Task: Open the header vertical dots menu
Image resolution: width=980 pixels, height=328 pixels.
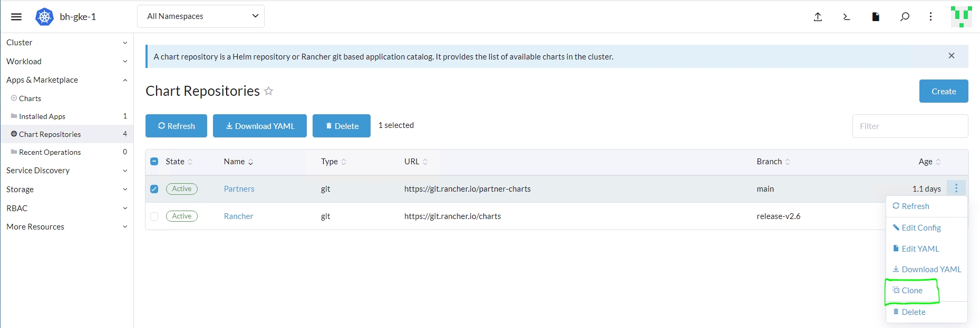Action: 931,17
